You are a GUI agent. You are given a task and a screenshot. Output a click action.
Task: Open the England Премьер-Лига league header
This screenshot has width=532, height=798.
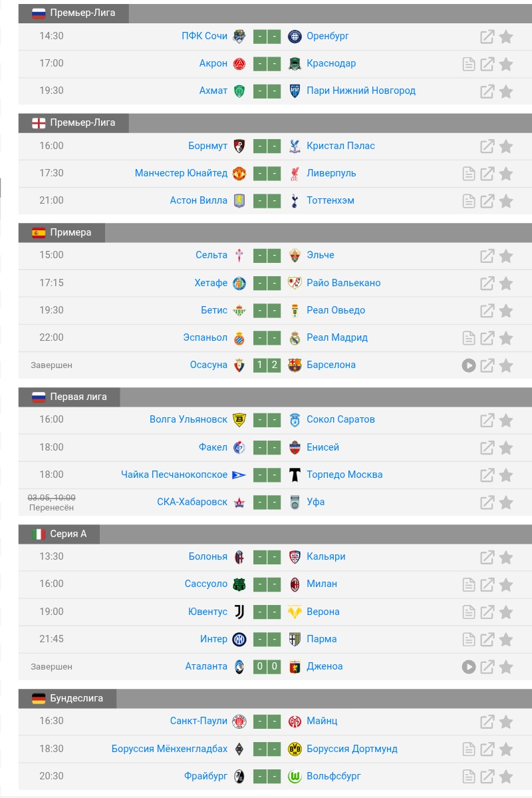click(74, 122)
